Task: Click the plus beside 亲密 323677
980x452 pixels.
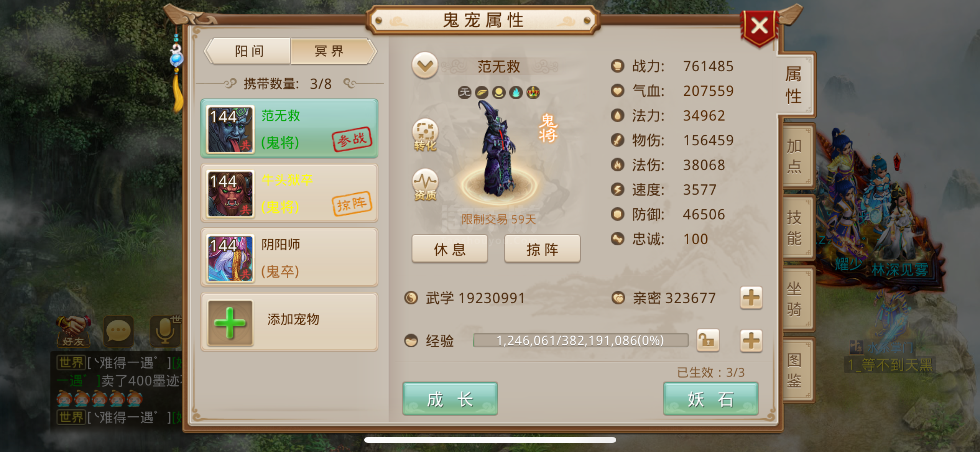Action: point(751,298)
